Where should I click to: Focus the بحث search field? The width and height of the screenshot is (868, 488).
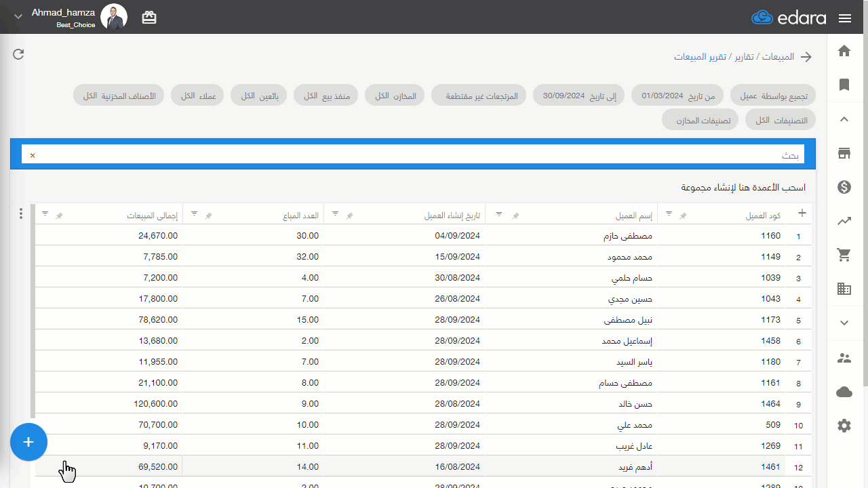point(413,155)
